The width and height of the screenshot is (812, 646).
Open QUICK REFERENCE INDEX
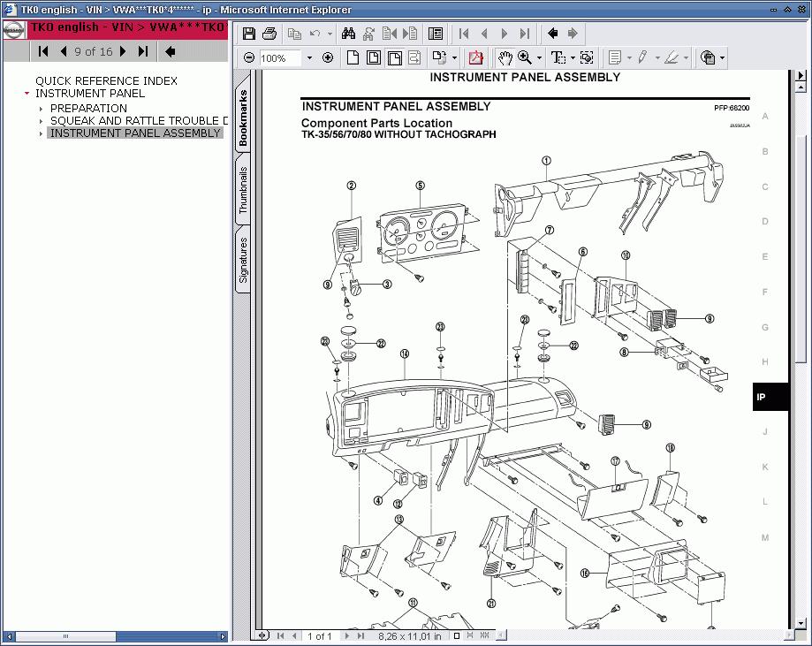106,80
